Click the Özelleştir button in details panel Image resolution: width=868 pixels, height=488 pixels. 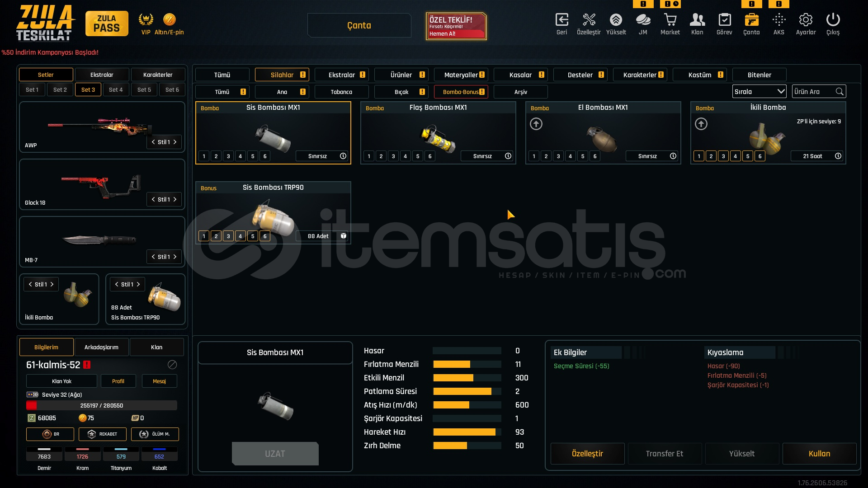[588, 454]
